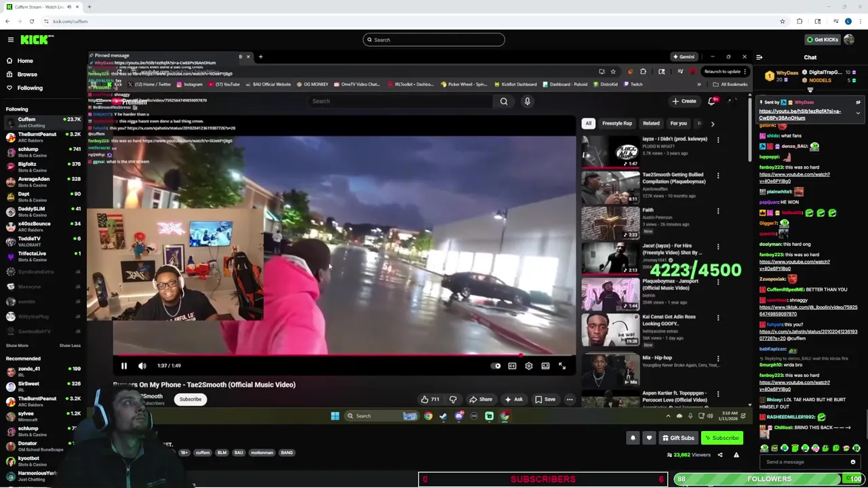Click Gemini button in streamed browser
The width and height of the screenshot is (868, 488).
(x=684, y=57)
